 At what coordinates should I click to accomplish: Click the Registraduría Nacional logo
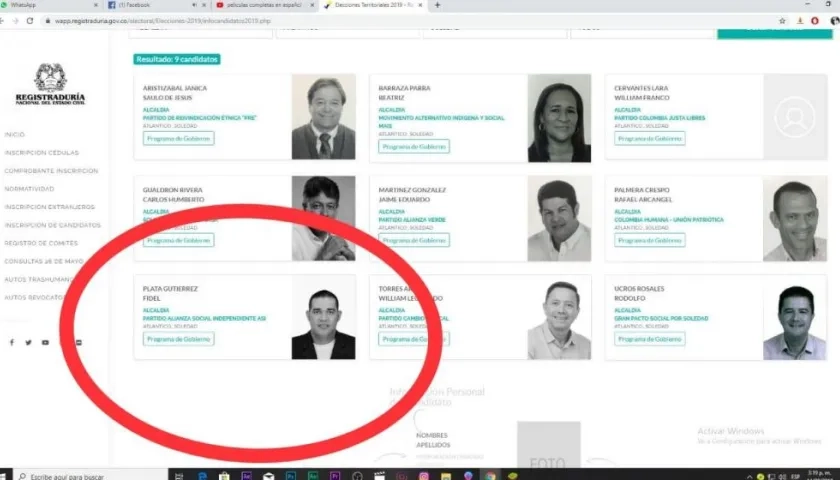(50, 84)
